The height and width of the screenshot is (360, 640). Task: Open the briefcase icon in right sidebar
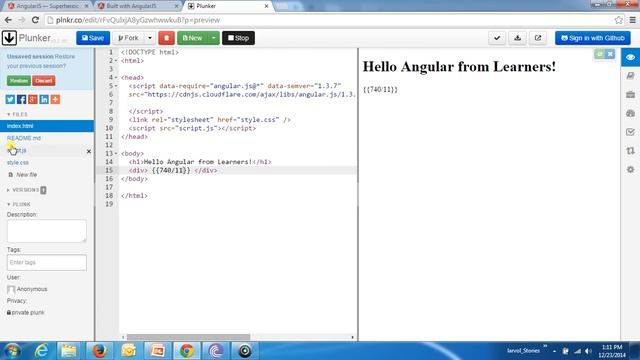[x=630, y=94]
